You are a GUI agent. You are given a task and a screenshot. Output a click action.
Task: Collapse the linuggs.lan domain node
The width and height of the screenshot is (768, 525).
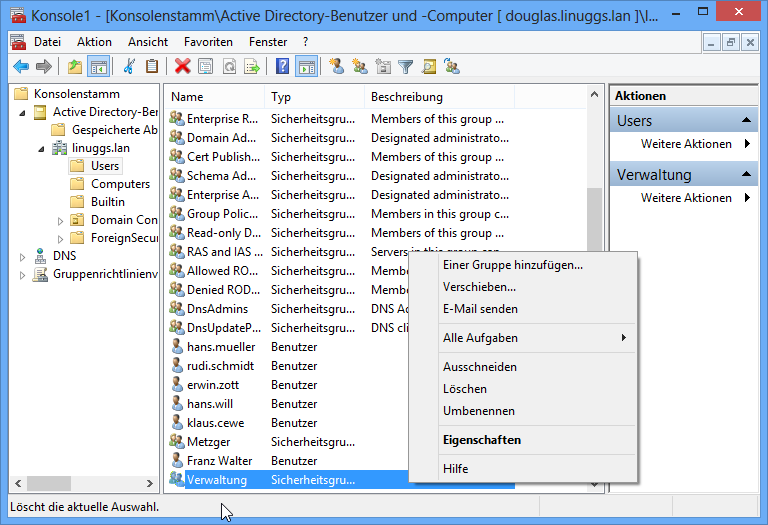pyautogui.click(x=41, y=148)
